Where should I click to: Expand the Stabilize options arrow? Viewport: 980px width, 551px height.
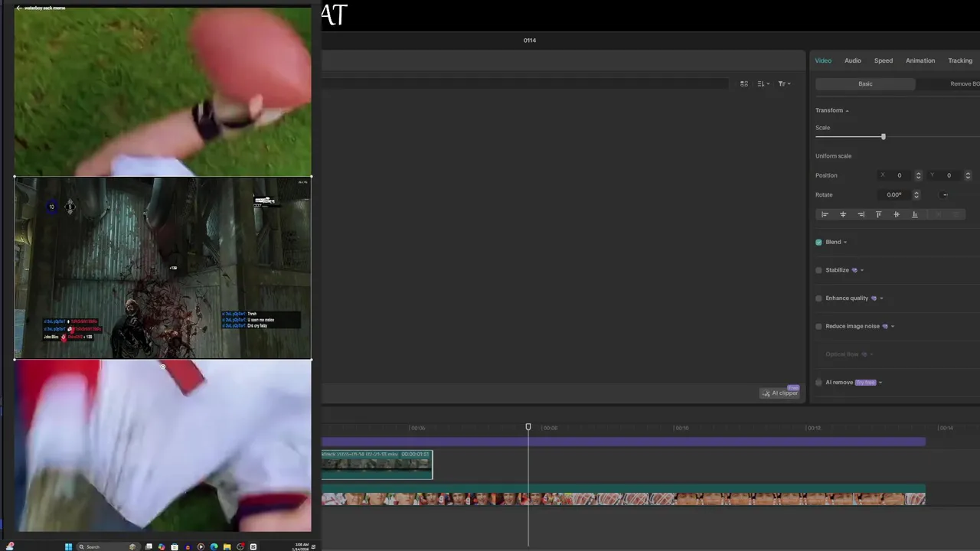tap(862, 270)
